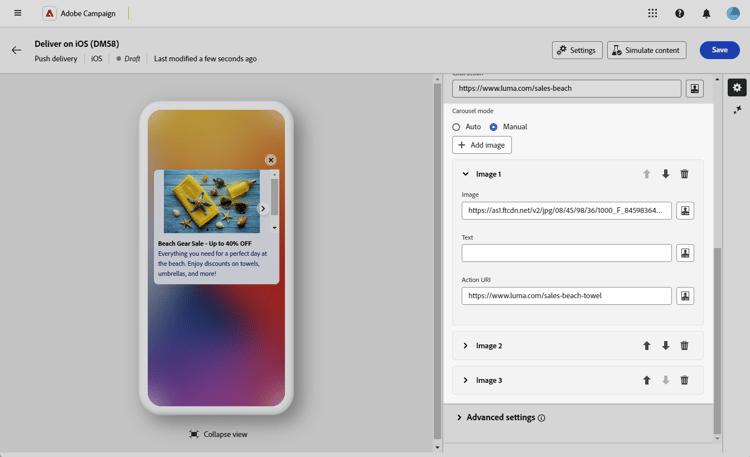Click Add image button
Image resolution: width=750 pixels, height=457 pixels.
[x=482, y=145]
